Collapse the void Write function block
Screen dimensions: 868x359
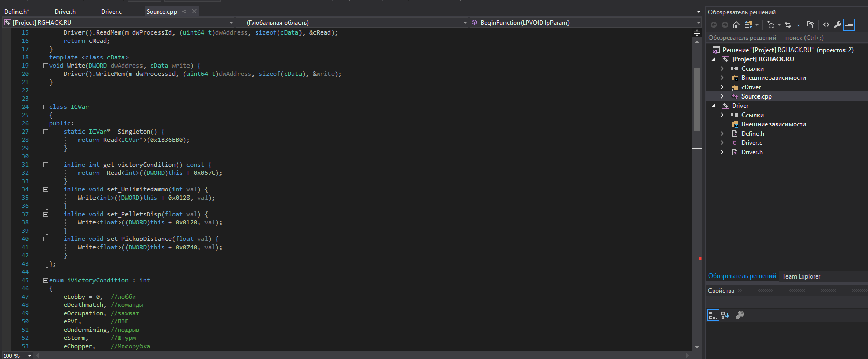pos(45,66)
